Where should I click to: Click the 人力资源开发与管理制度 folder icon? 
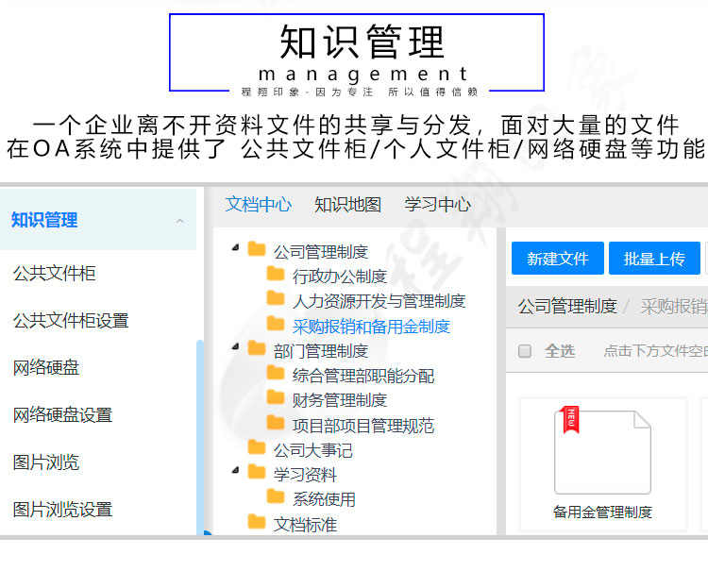coord(276,298)
